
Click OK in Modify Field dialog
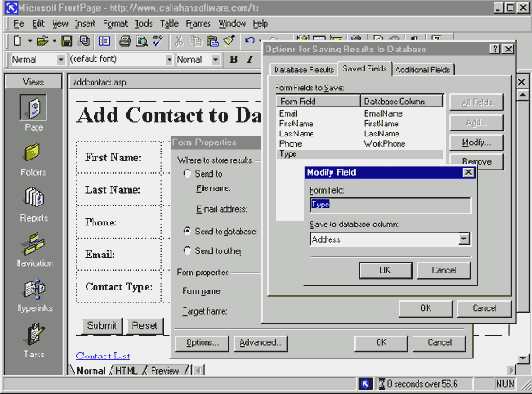pyautogui.click(x=386, y=270)
